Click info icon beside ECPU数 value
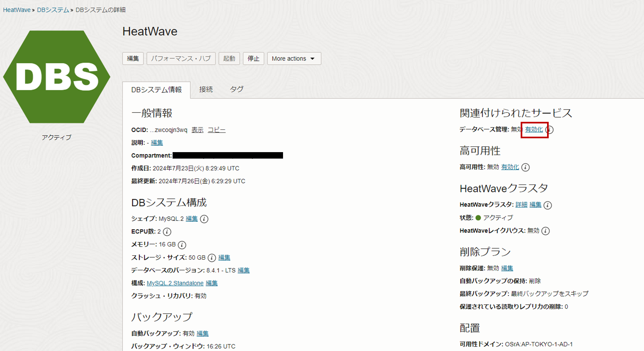 tap(167, 232)
